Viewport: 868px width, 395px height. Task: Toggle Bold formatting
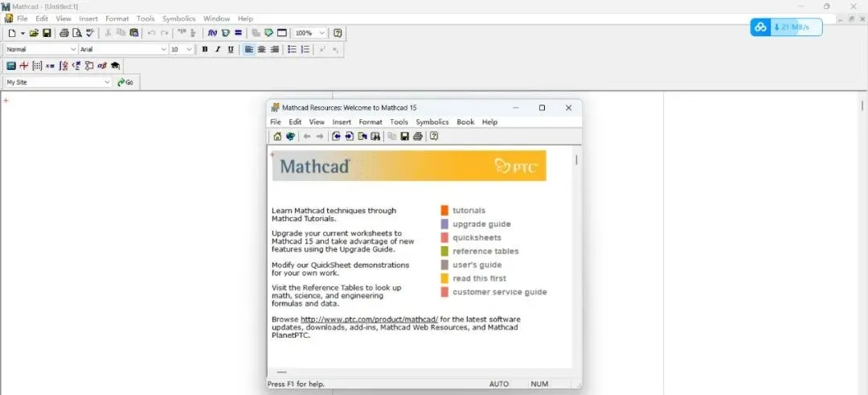[x=205, y=49]
